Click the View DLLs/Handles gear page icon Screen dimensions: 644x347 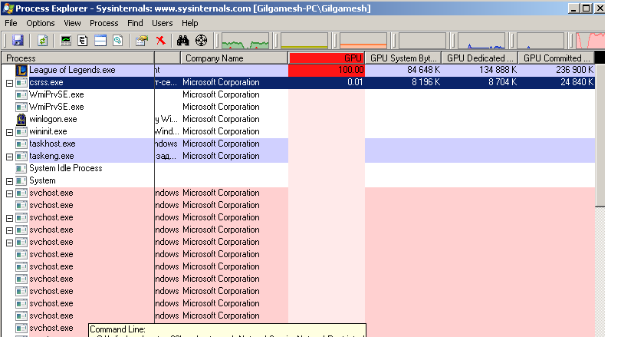click(118, 40)
